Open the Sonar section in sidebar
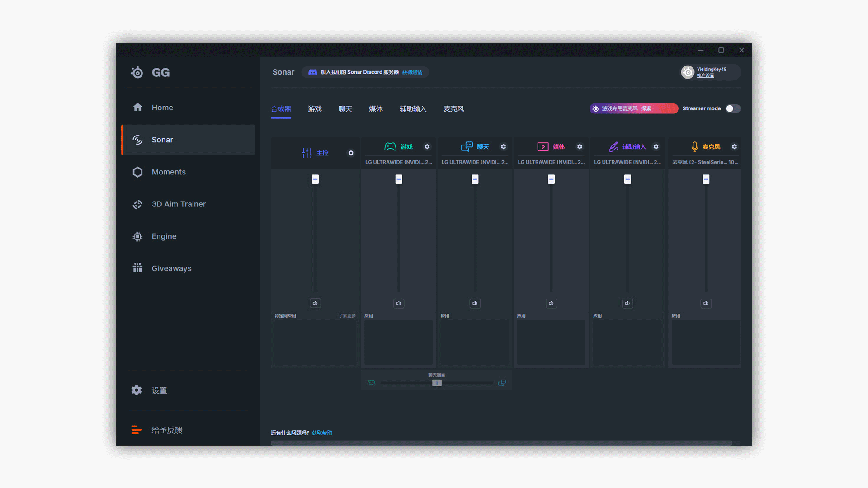 188,140
